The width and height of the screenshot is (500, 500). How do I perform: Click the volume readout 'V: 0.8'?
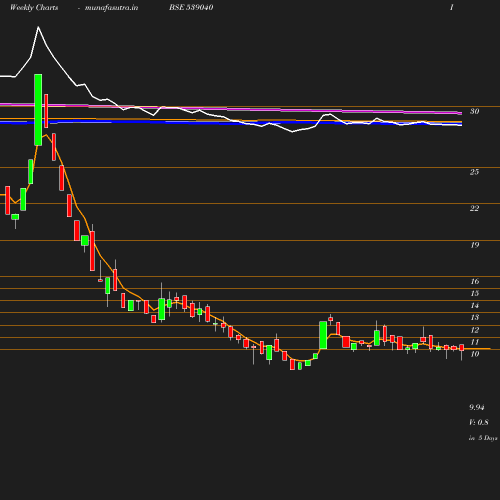point(479,422)
